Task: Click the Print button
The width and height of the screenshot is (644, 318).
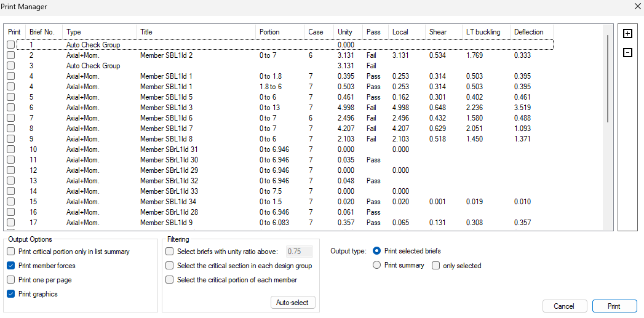Action: pos(614,306)
